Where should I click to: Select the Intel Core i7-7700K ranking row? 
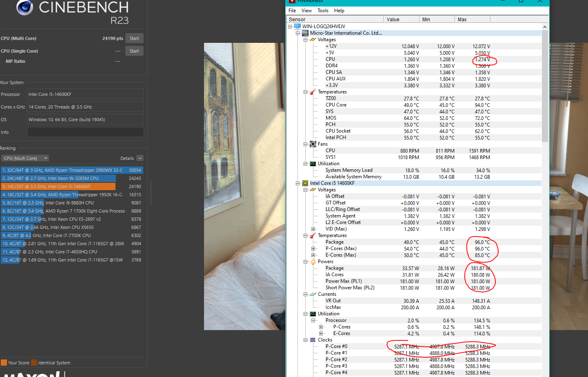pos(72,235)
